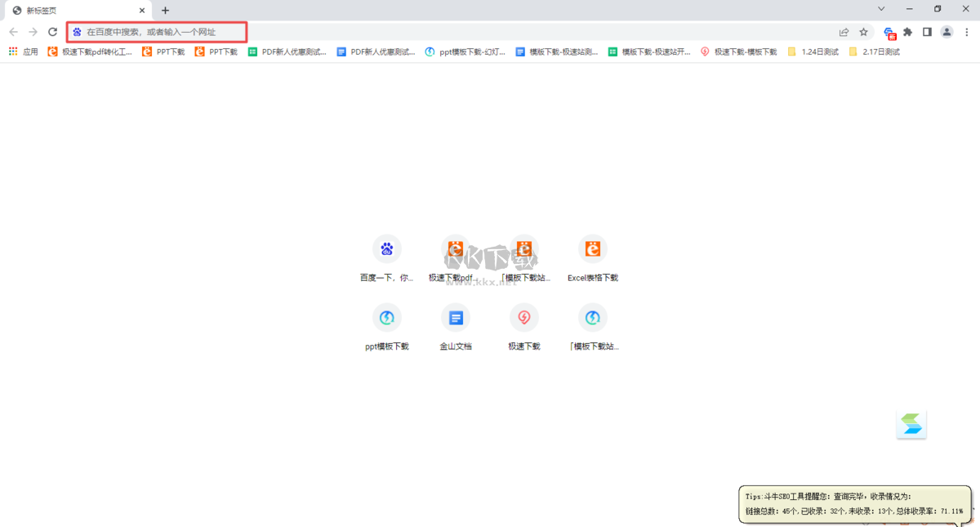Launch the 金山文档 shortcut
This screenshot has height=527, width=980.
click(x=456, y=318)
